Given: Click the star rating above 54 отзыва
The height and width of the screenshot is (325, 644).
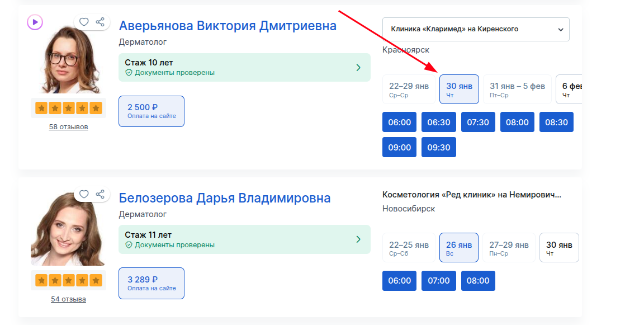Looking at the screenshot, I should point(69,280).
